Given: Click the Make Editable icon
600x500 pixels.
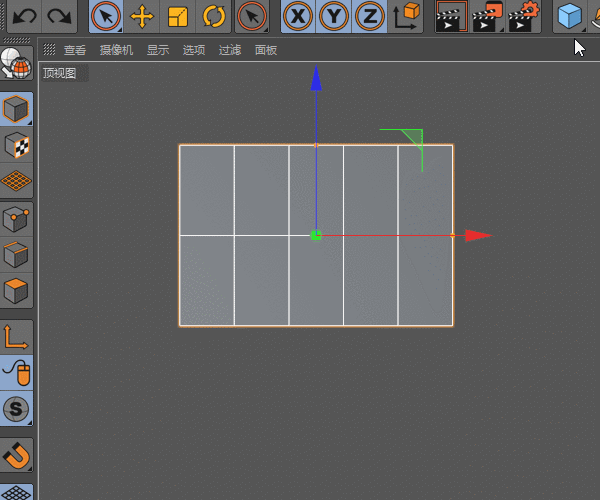Looking at the screenshot, I should coord(16,63).
